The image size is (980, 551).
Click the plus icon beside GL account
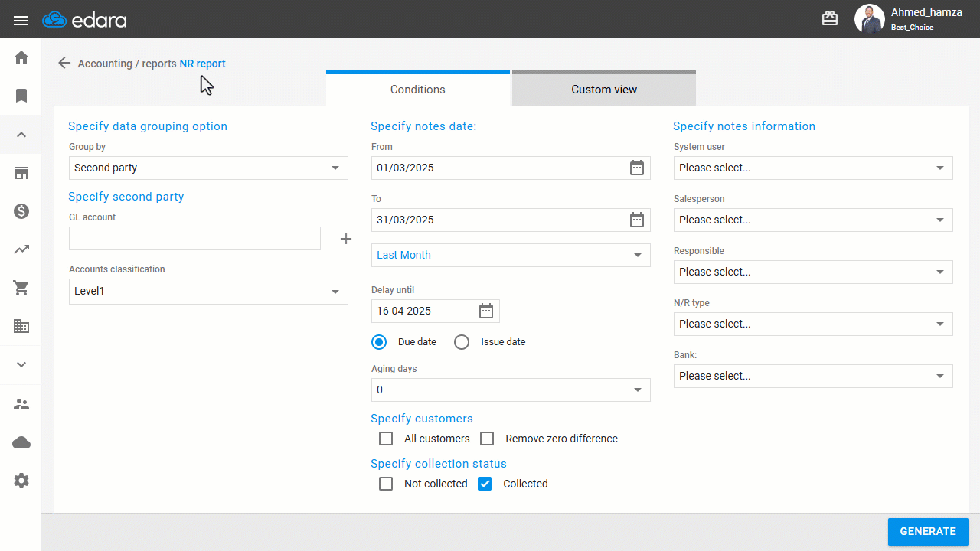click(x=346, y=240)
